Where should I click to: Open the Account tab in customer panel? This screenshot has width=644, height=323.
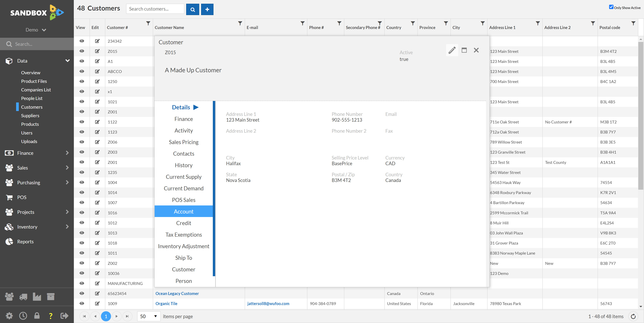[184, 211]
